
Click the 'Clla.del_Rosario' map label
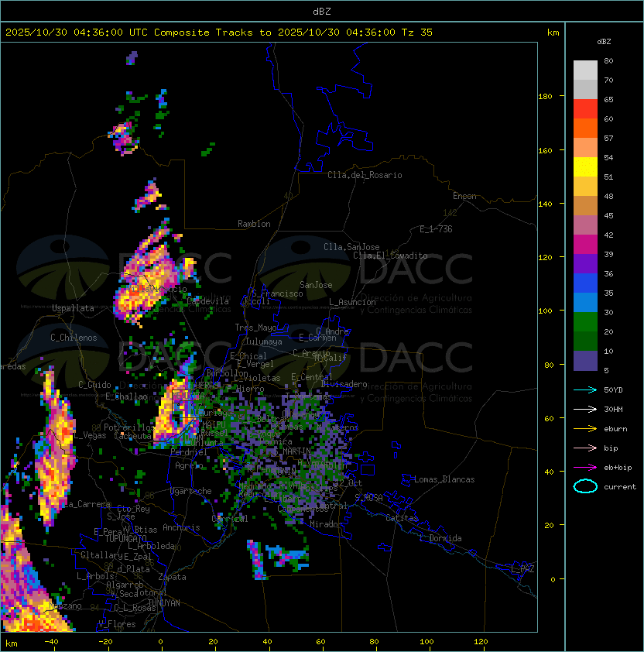tap(365, 175)
